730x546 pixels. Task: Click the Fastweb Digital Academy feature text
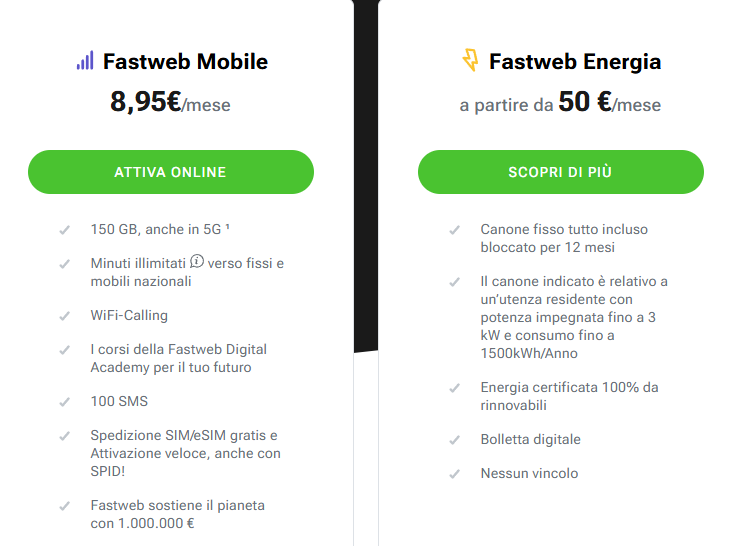179,358
